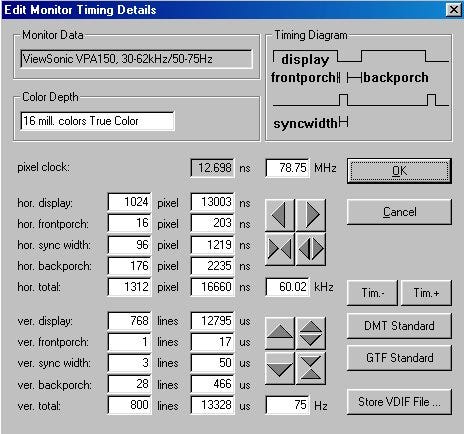Click the Tim.- button

coord(372,293)
